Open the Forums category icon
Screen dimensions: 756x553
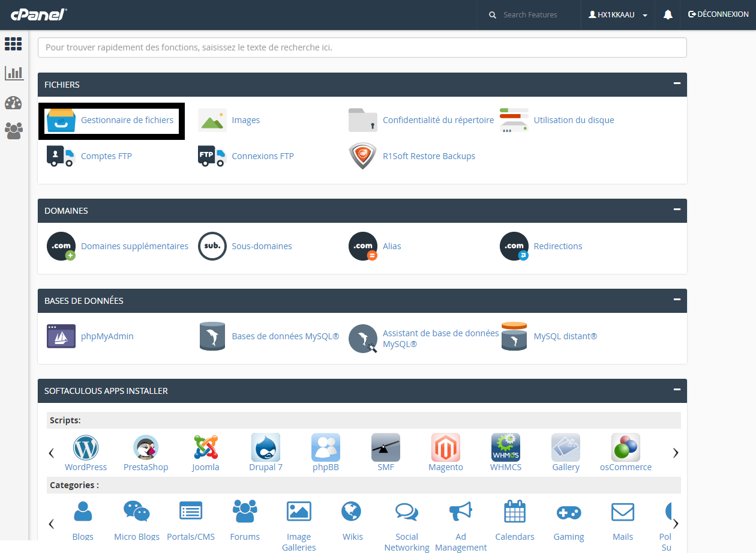pyautogui.click(x=245, y=512)
